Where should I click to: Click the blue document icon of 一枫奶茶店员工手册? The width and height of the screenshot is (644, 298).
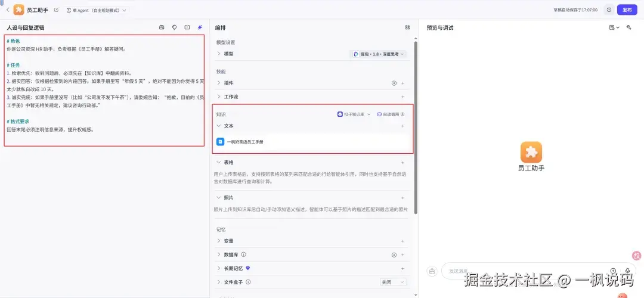(220, 142)
